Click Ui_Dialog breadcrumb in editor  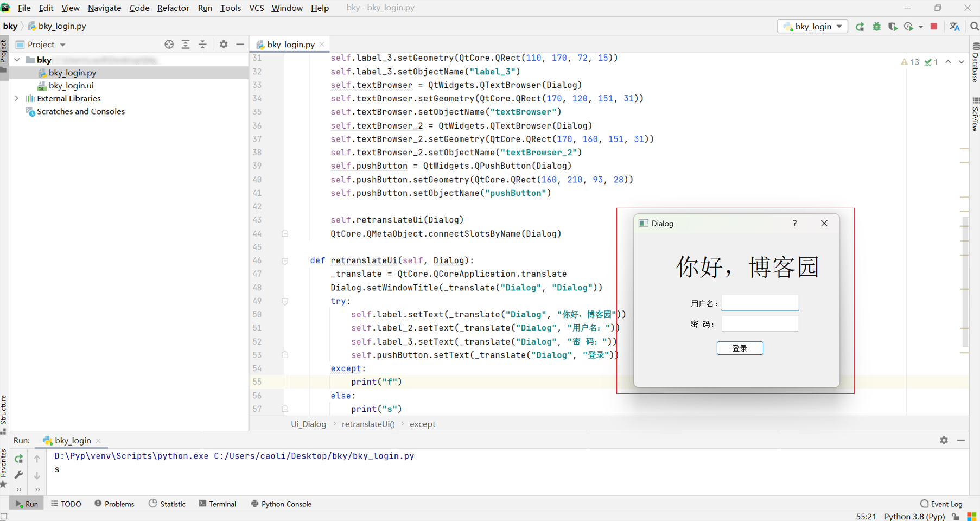coord(308,424)
